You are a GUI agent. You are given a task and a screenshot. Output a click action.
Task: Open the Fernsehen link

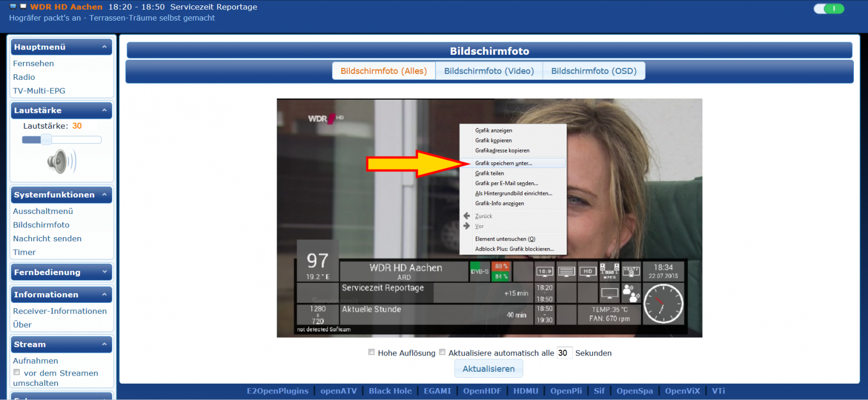(34, 64)
